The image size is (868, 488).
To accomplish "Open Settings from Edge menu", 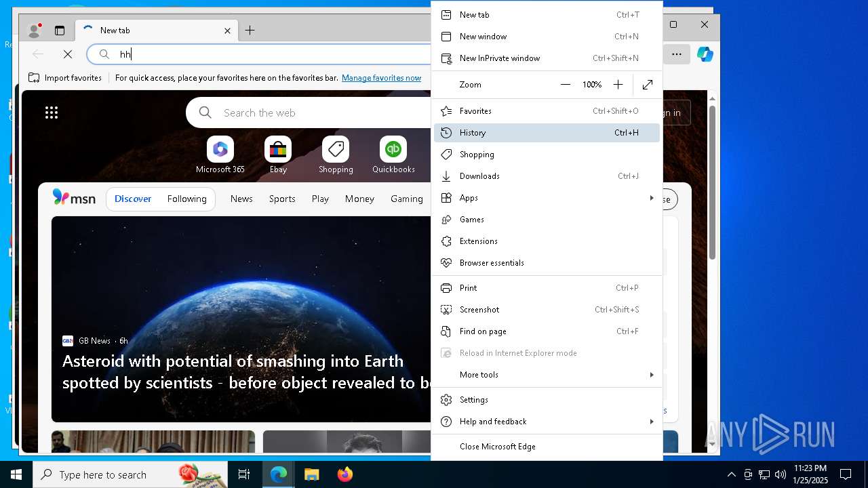I will click(547, 400).
